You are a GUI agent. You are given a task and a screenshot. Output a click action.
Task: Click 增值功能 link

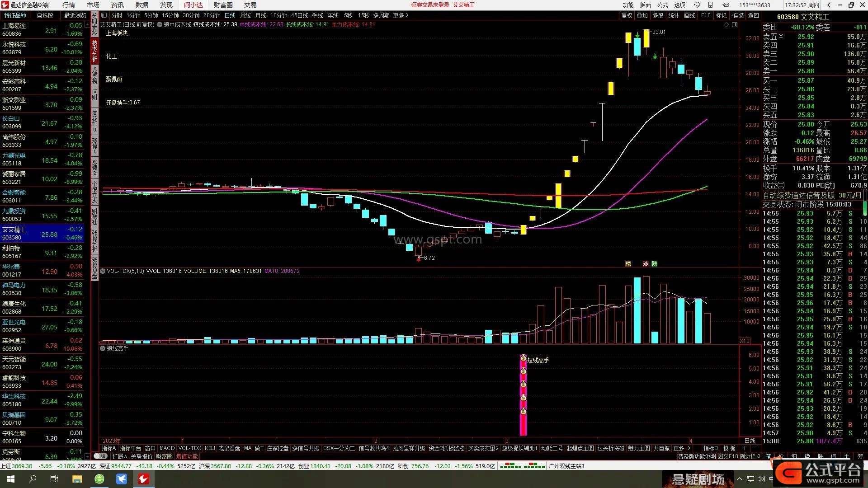[187, 456]
